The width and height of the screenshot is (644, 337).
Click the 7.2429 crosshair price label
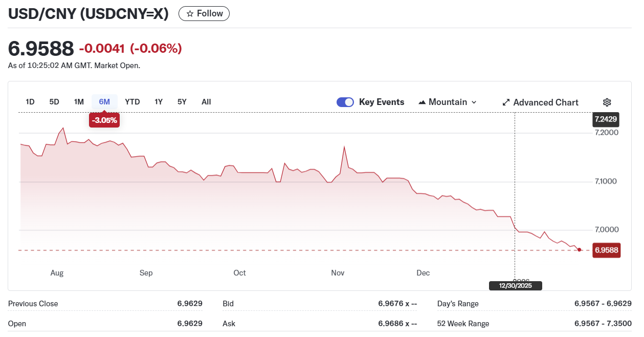click(606, 119)
